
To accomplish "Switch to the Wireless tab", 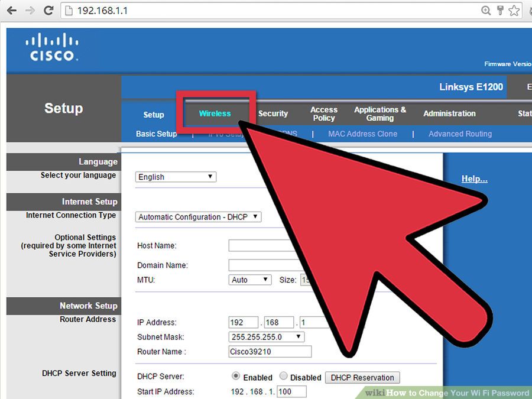I will (215, 113).
